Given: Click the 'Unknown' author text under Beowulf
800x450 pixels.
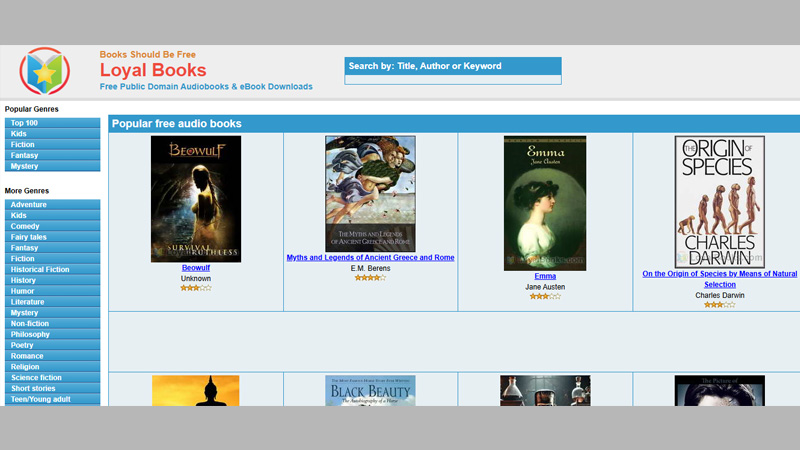Looking at the screenshot, I should tap(196, 279).
